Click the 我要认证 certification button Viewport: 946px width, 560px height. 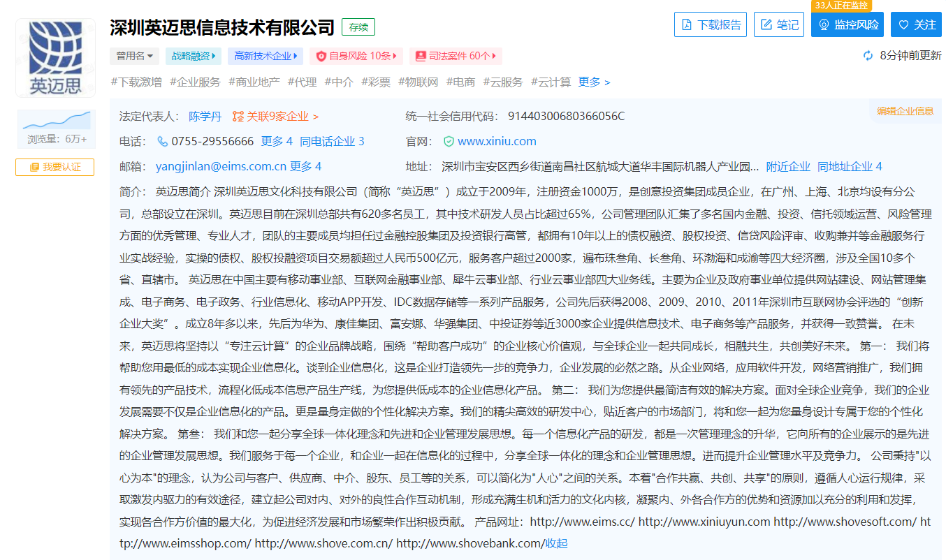(55, 167)
